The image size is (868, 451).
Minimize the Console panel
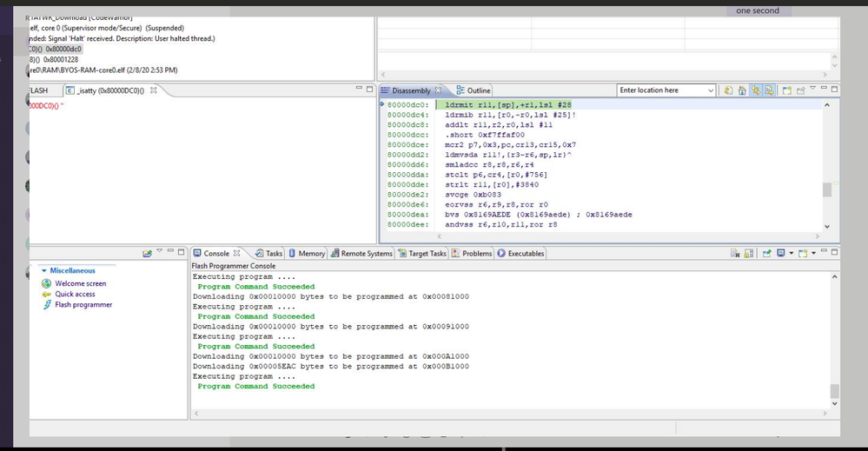(824, 251)
